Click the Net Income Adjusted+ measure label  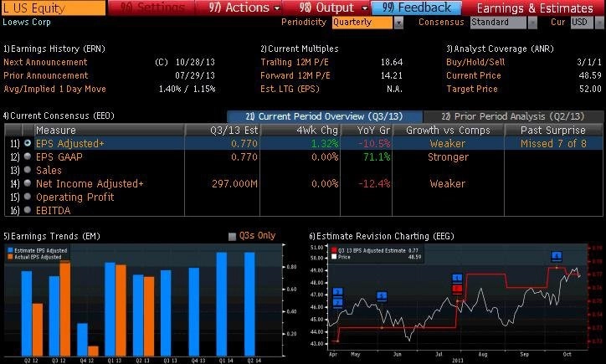90,183
